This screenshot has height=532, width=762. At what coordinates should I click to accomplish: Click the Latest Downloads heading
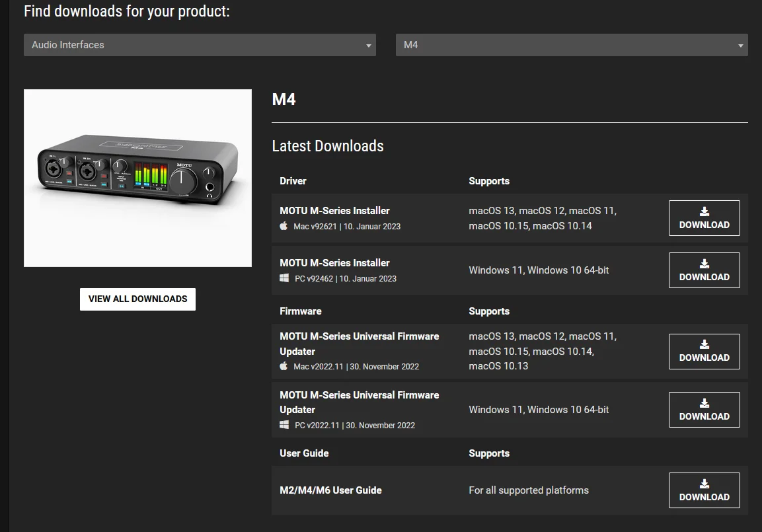tap(328, 146)
